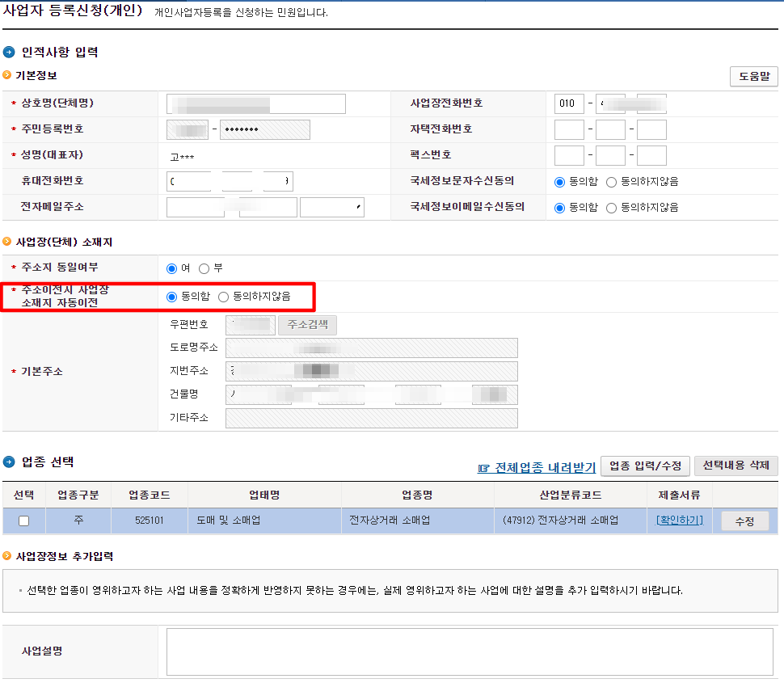
Task: Click the 선택내용 삭제 button
Action: [x=736, y=466]
